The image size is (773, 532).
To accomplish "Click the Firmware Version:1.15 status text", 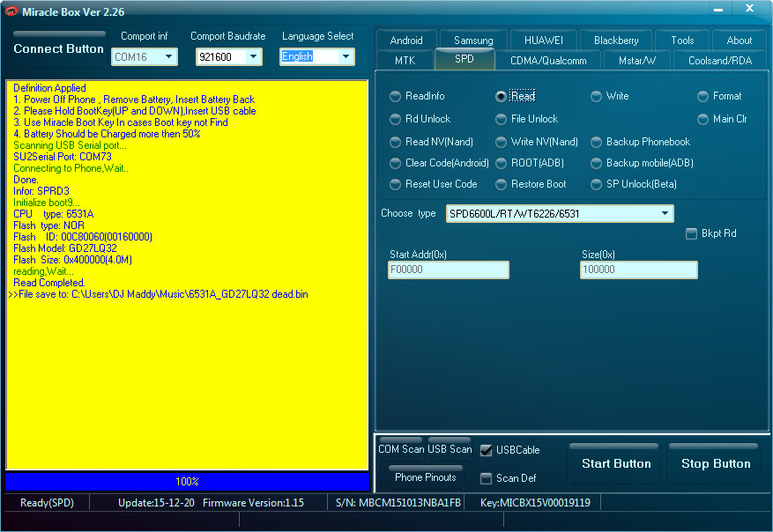I will click(x=253, y=503).
